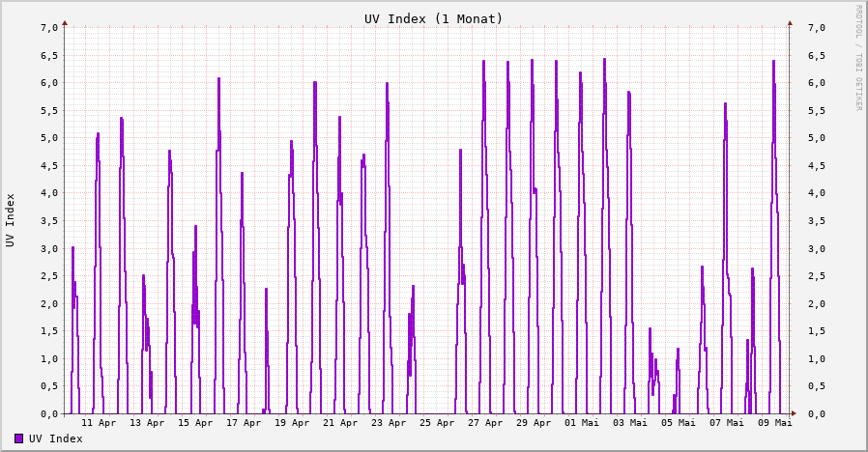
Task: Click the rotated 'UV Index' y-axis title
Action: [x=11, y=220]
